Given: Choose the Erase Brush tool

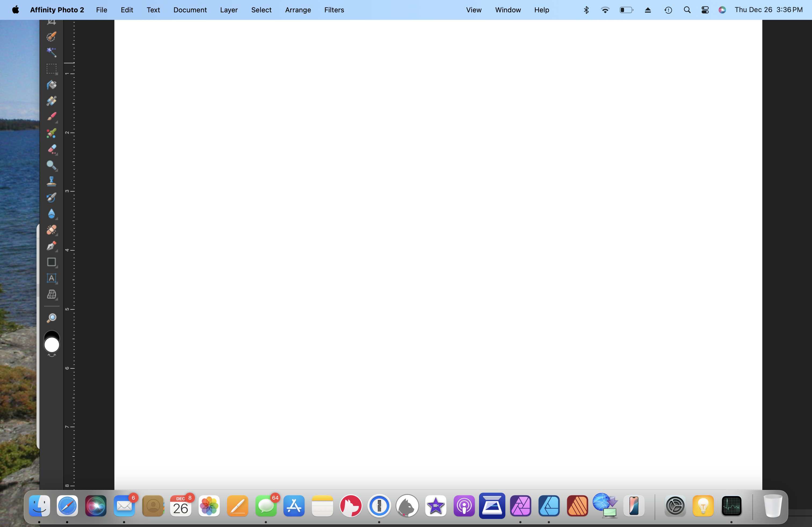Looking at the screenshot, I should [51, 149].
